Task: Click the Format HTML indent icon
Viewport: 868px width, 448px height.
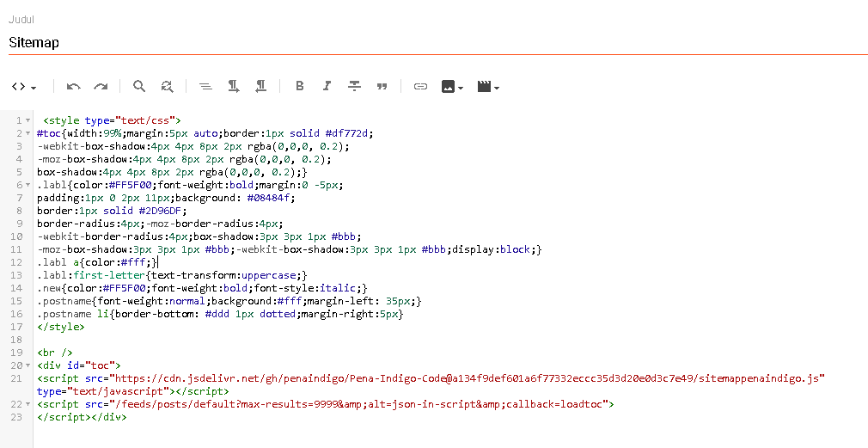Action: (x=205, y=86)
